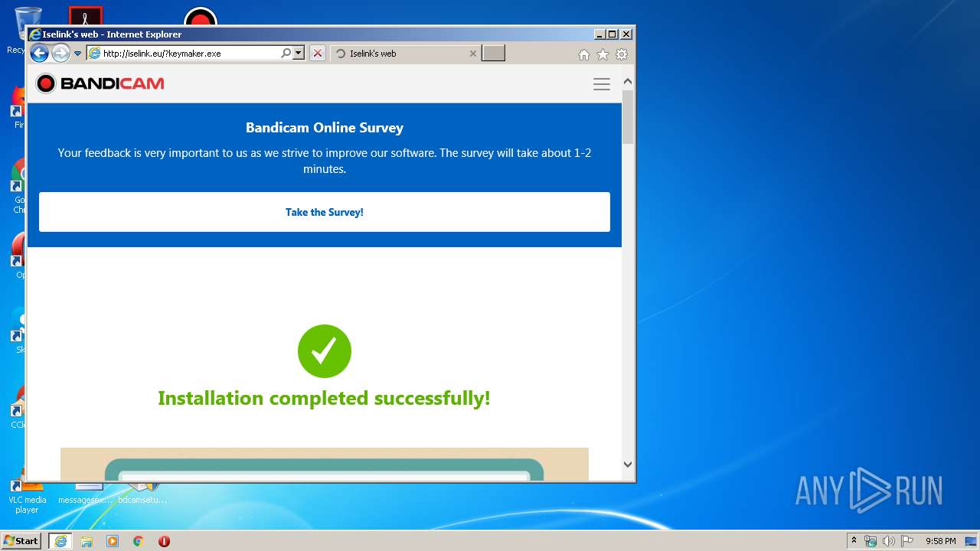Select the Bandicam desktop shortcut icon
This screenshot has width=980, height=551.
tap(201, 16)
